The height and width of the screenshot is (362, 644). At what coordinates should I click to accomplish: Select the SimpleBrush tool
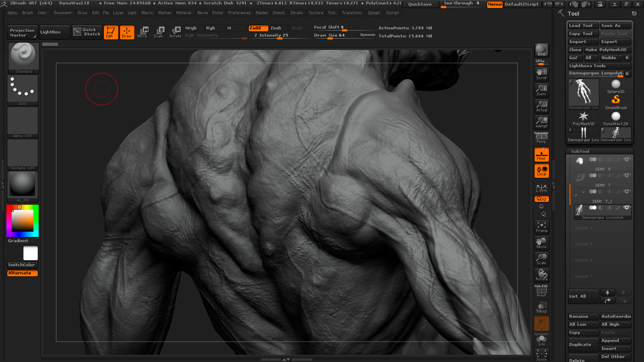click(616, 102)
